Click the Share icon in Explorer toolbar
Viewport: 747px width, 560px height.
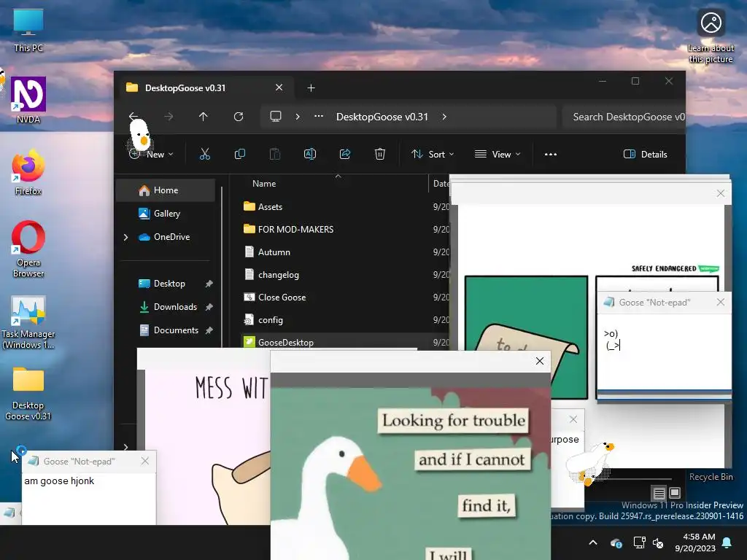pos(345,154)
